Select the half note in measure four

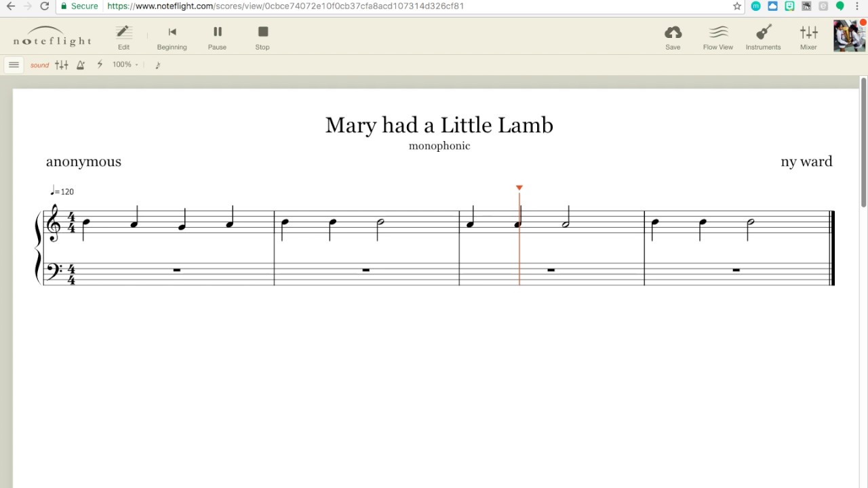751,222
